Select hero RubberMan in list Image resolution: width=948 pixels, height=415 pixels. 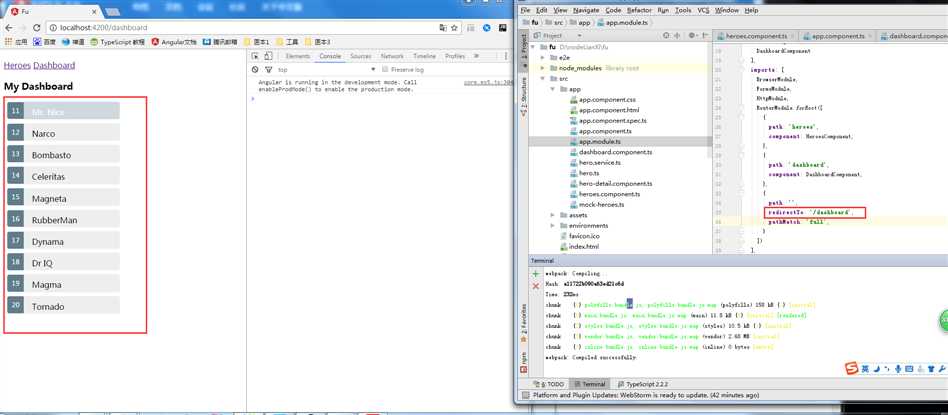coord(63,220)
